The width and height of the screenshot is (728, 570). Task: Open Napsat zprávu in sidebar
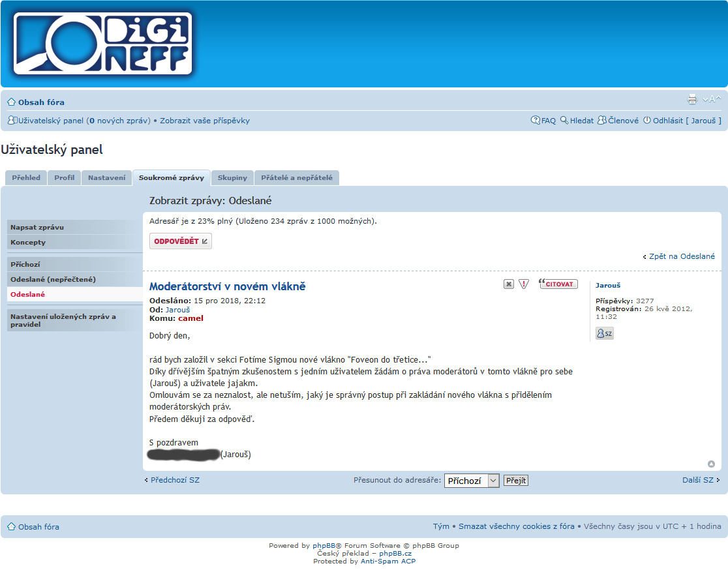point(37,228)
